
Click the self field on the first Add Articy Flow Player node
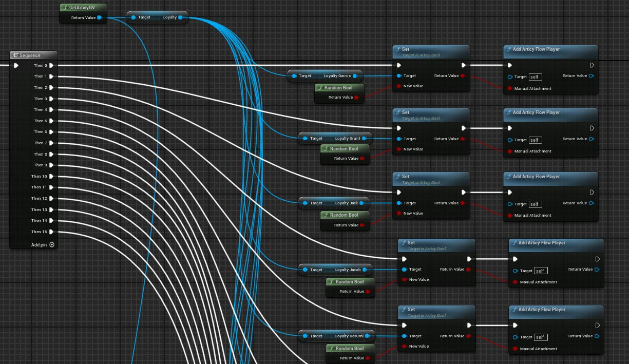tap(536, 77)
